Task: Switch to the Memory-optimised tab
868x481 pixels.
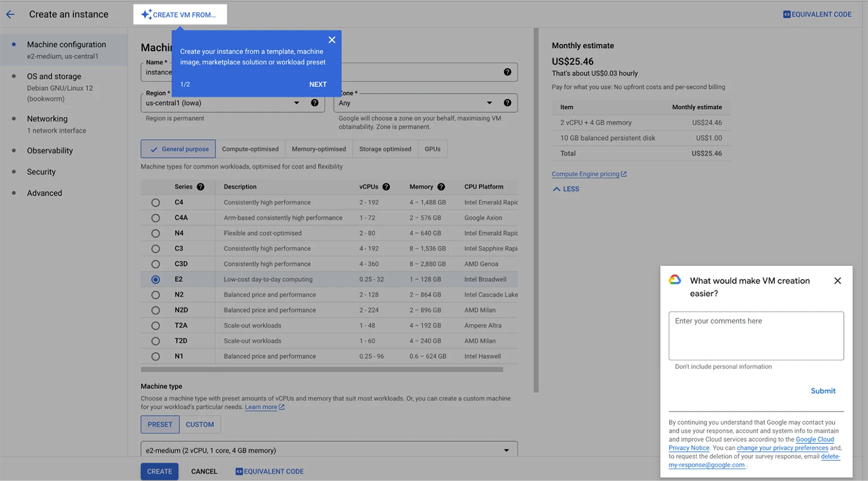Action: [319, 149]
